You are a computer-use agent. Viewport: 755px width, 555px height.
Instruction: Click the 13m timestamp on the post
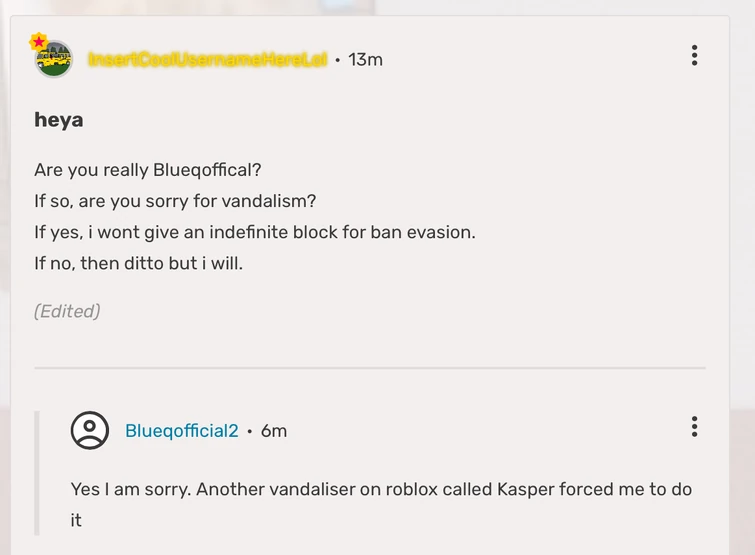[x=365, y=60]
